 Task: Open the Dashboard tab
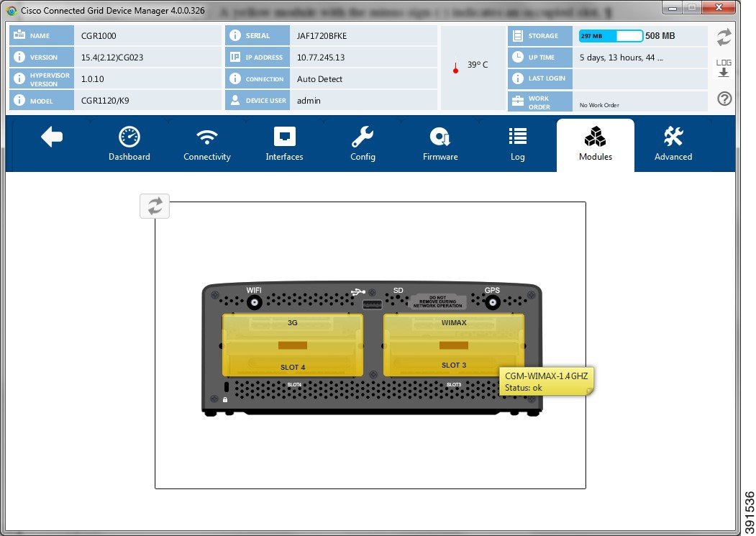(129, 144)
